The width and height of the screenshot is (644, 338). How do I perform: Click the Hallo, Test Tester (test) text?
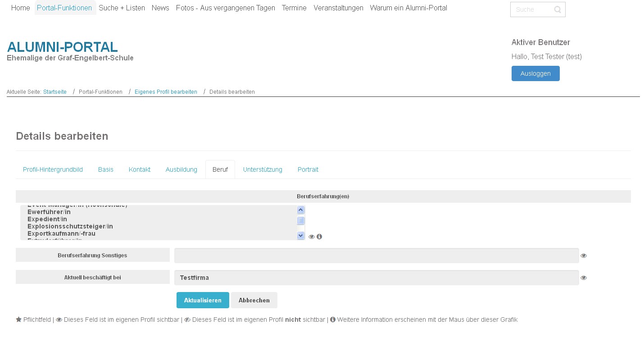click(547, 57)
